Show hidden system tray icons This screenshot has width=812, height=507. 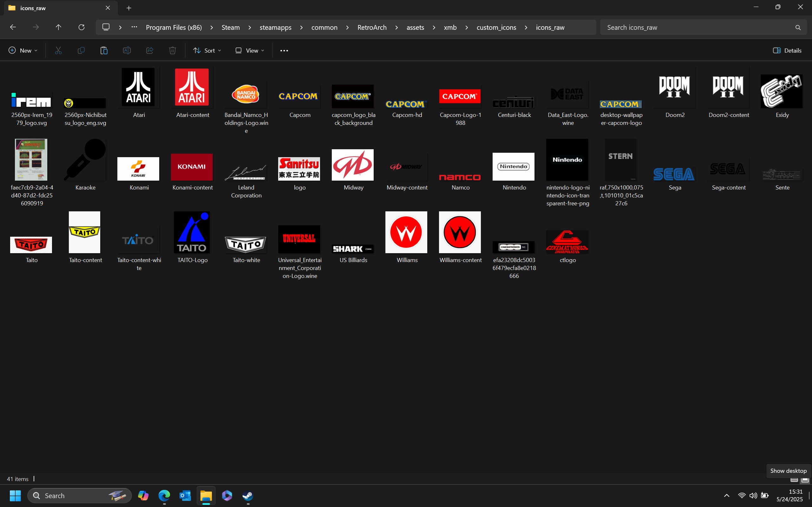pyautogui.click(x=727, y=496)
